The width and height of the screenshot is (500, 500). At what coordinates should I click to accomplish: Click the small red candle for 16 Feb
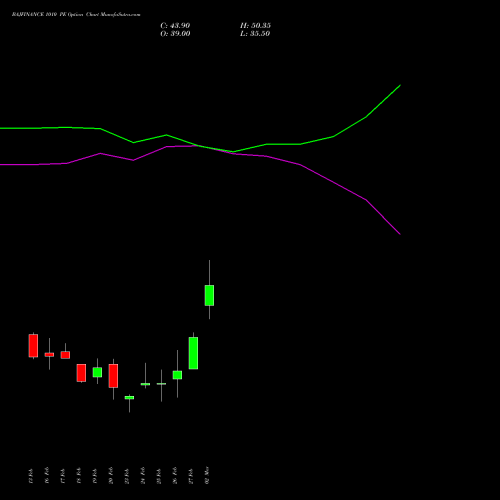coord(49,355)
